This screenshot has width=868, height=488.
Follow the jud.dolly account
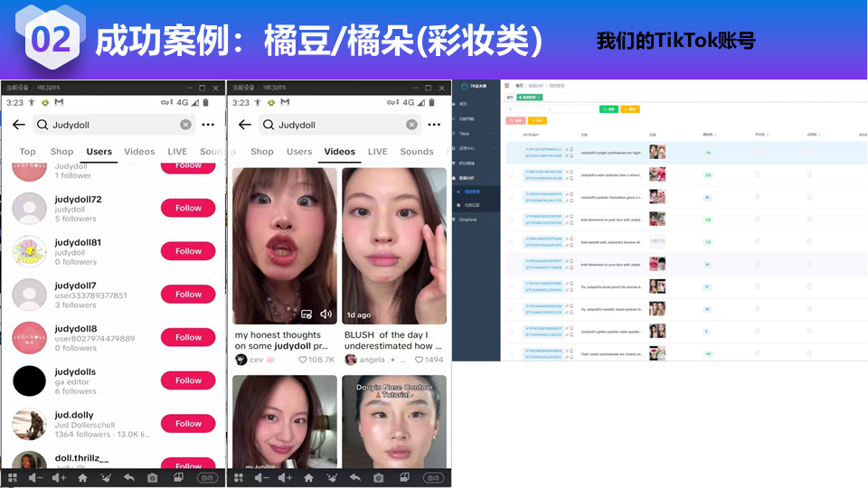(188, 424)
